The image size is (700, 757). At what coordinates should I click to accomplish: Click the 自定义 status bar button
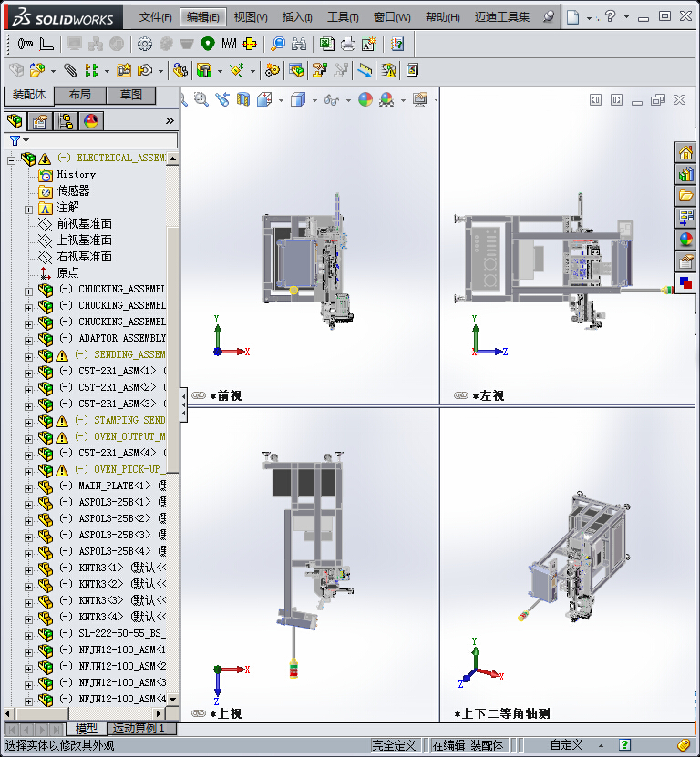(566, 745)
